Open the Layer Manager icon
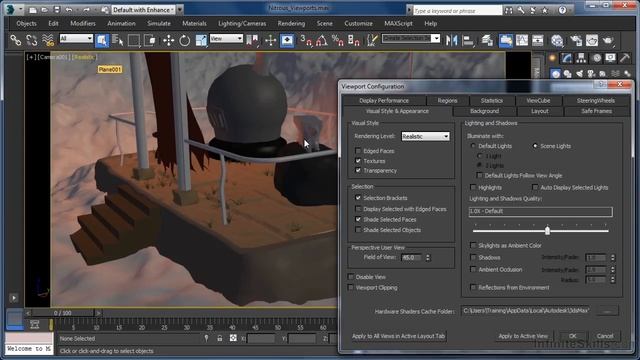640x360 pixels. tap(487, 40)
